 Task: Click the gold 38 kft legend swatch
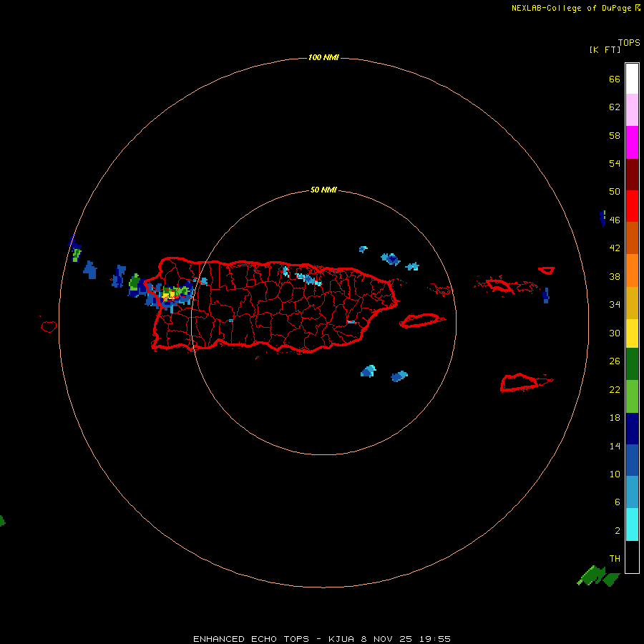click(632, 303)
